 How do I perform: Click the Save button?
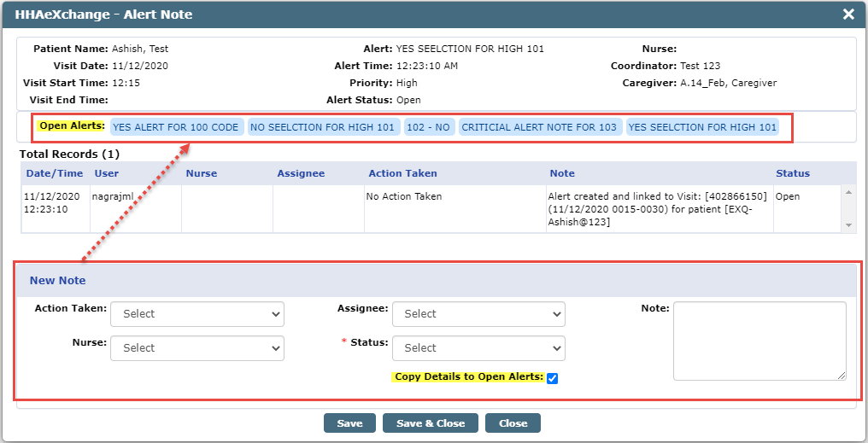(350, 423)
